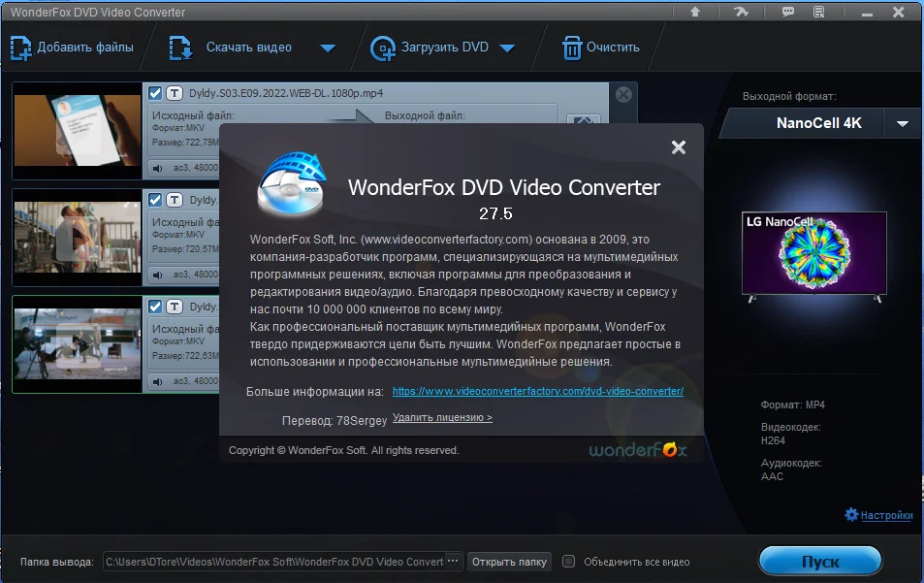Expand the Загрузить DVD dropdown arrow
The height and width of the screenshot is (583, 924).
(x=507, y=49)
